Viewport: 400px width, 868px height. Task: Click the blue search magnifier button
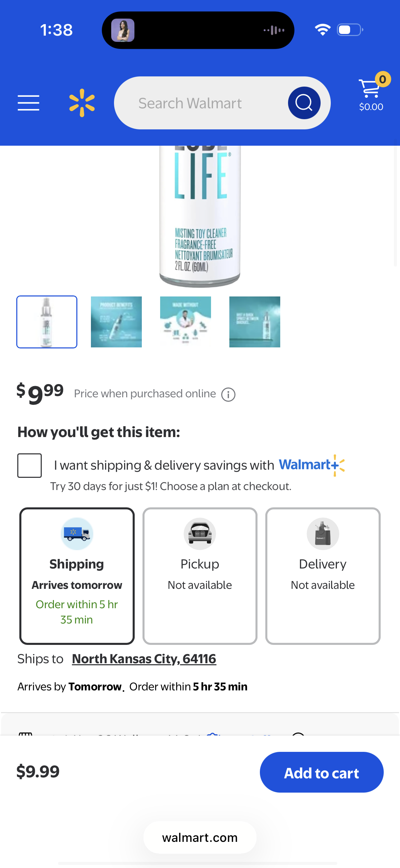(304, 103)
